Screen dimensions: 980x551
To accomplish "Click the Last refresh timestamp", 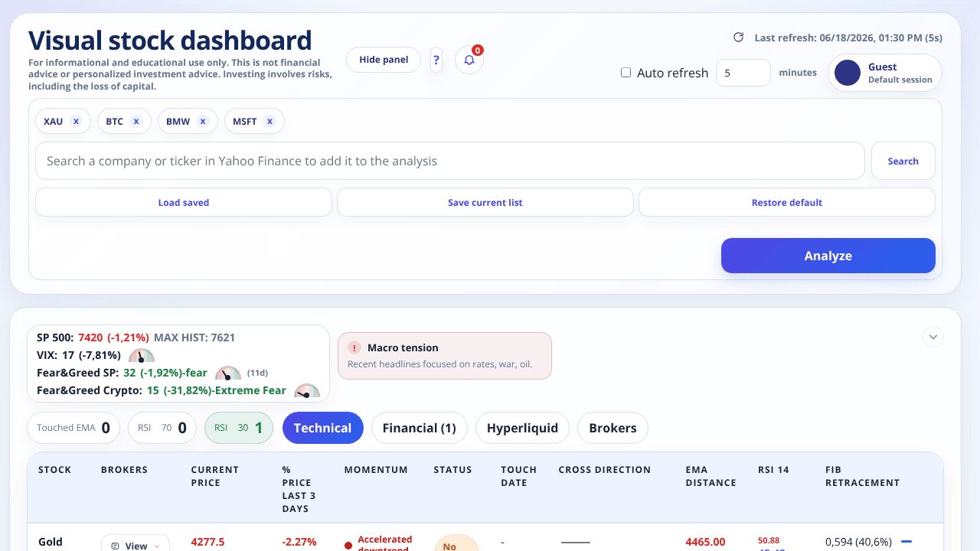I will 848,37.
